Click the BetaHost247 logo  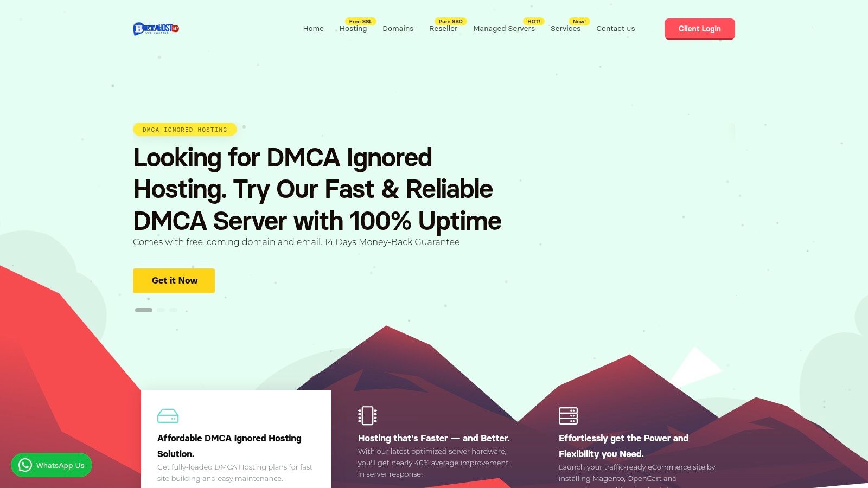pos(156,29)
